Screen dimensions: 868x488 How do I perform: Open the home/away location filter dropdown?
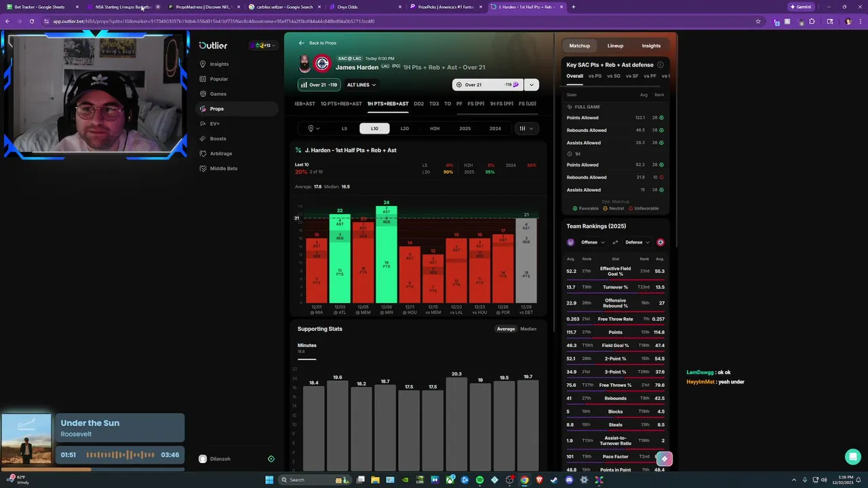(313, 128)
